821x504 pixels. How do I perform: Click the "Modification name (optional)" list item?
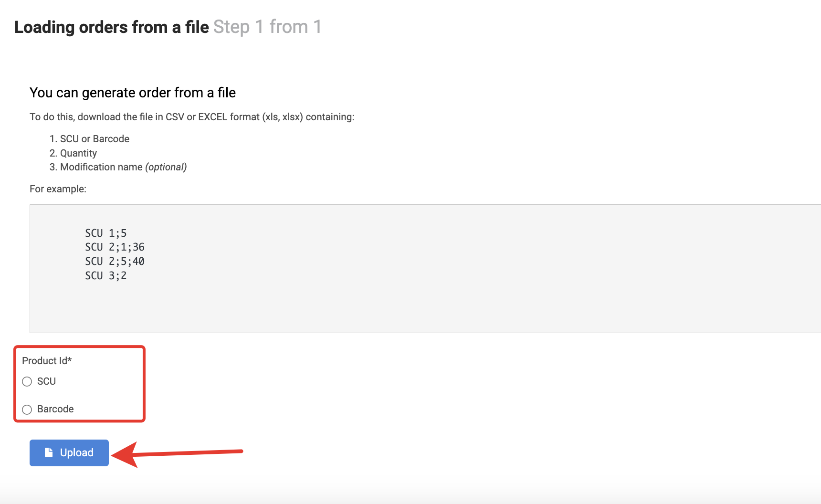coord(123,167)
